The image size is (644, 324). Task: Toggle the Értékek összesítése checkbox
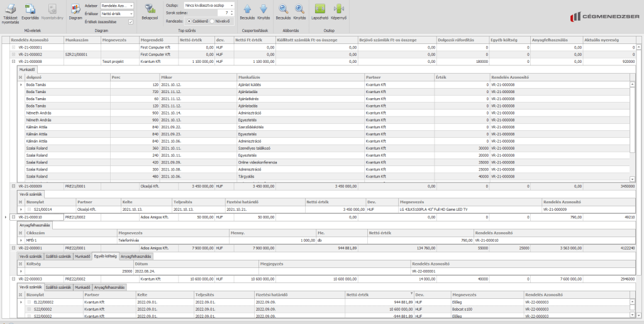pos(130,21)
